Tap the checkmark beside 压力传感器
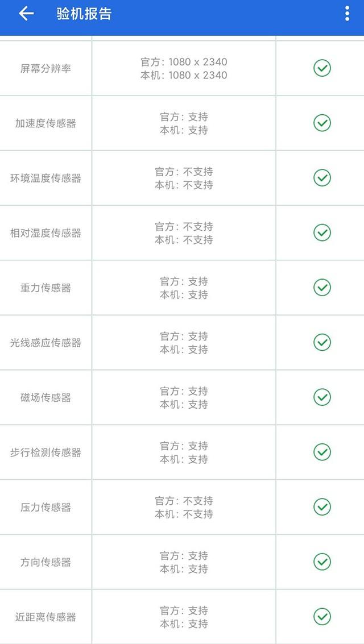364x644 pixels. tap(322, 507)
